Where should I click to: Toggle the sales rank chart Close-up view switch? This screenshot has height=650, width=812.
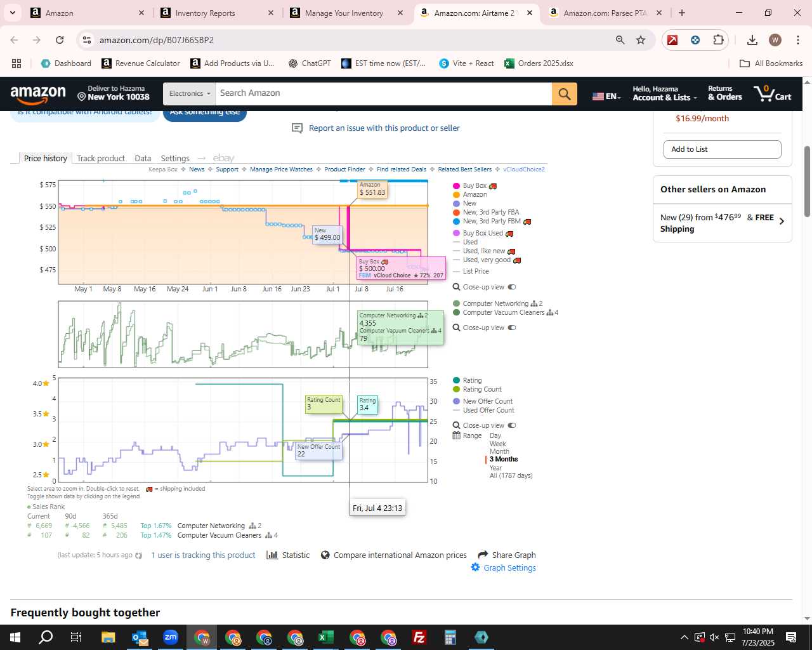(512, 328)
